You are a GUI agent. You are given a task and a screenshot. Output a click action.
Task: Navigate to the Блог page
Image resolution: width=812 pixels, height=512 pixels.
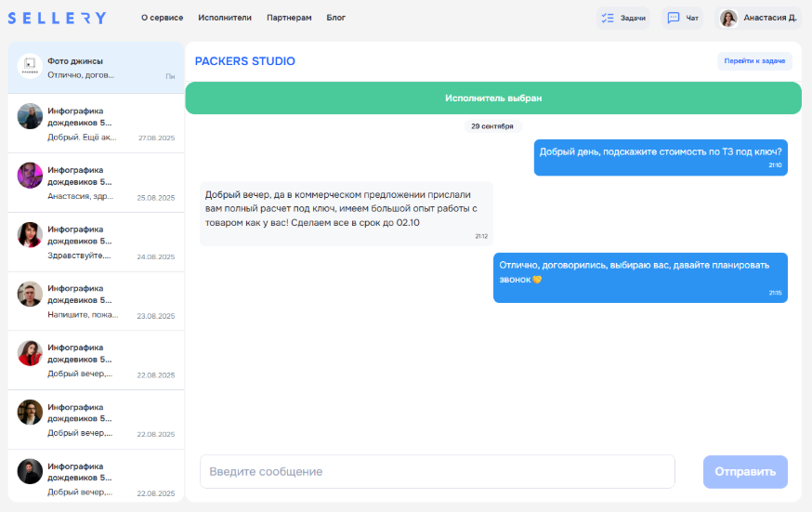point(336,18)
